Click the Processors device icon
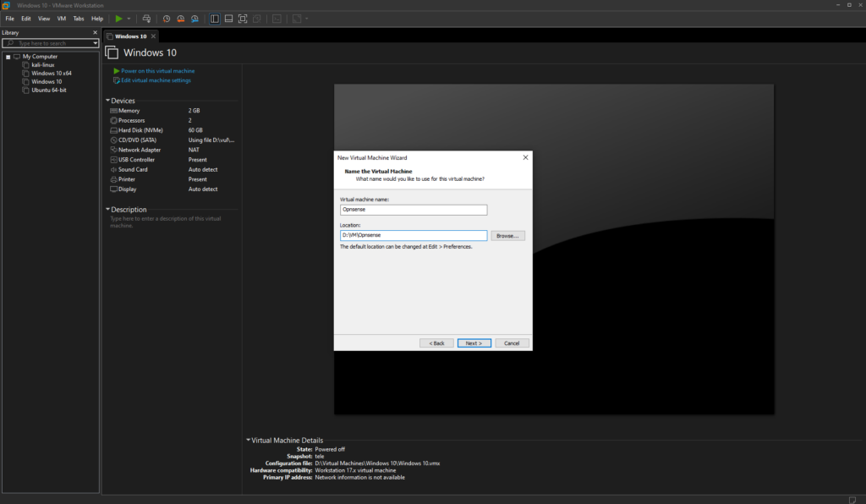 (113, 120)
